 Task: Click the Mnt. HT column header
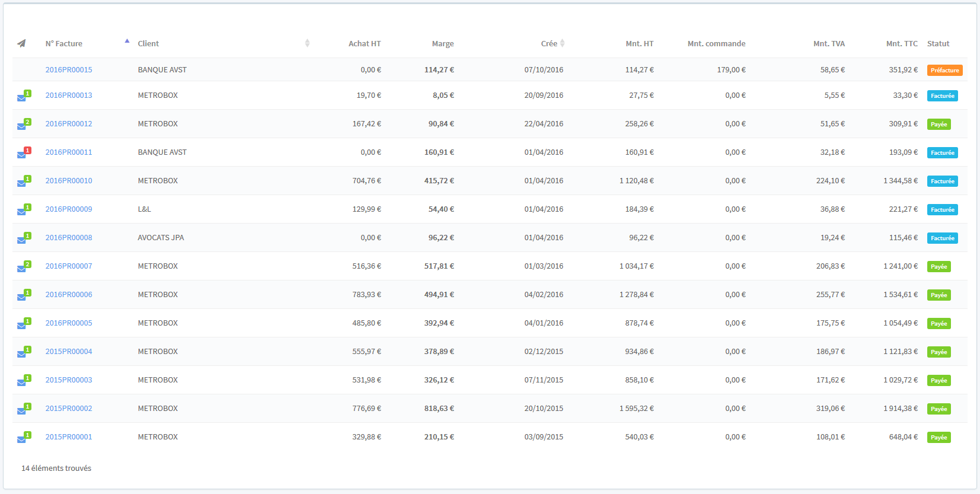coord(640,43)
